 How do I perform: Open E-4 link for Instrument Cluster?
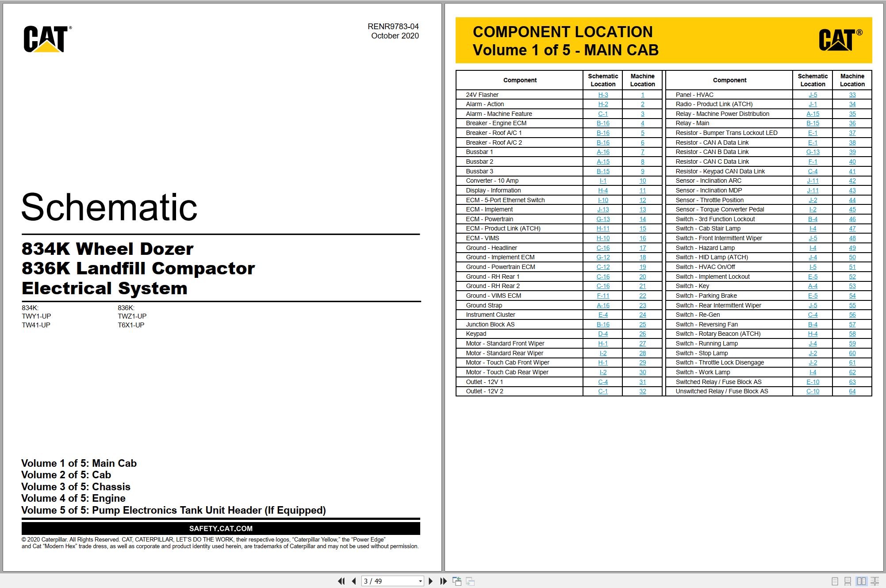(x=603, y=315)
